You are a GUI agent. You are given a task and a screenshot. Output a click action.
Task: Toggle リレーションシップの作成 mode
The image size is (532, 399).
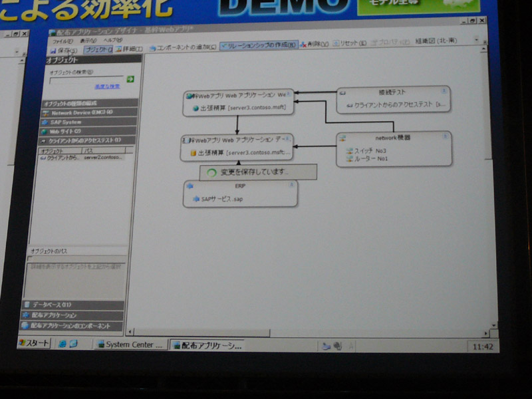[x=259, y=45]
